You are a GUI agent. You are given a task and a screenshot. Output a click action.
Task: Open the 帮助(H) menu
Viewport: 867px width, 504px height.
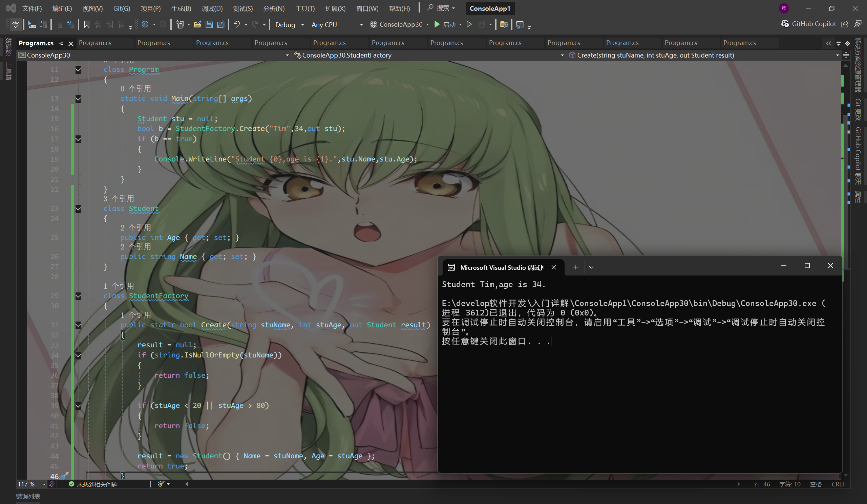click(x=399, y=8)
